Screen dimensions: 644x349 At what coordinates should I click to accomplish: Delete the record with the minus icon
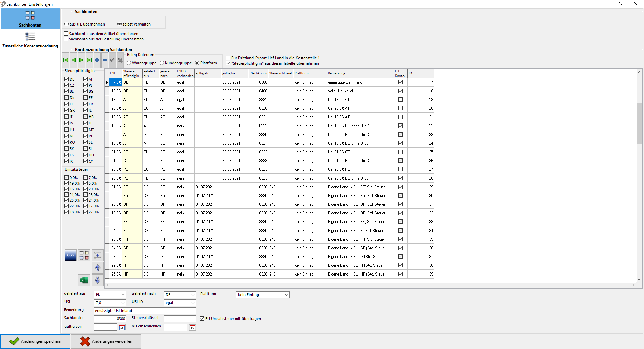click(105, 60)
